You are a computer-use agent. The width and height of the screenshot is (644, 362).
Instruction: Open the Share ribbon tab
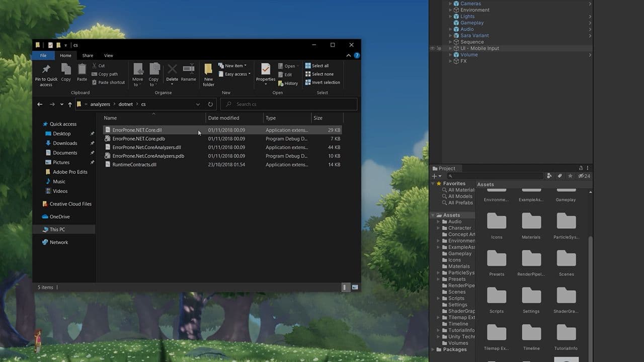coord(88,55)
